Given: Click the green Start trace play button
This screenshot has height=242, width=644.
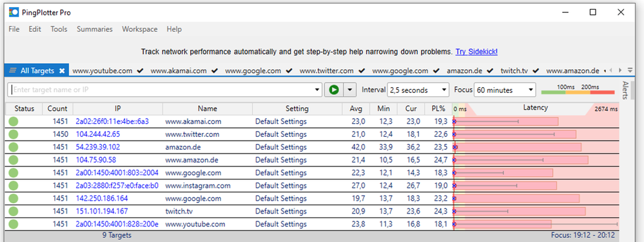Looking at the screenshot, I should pos(333,90).
